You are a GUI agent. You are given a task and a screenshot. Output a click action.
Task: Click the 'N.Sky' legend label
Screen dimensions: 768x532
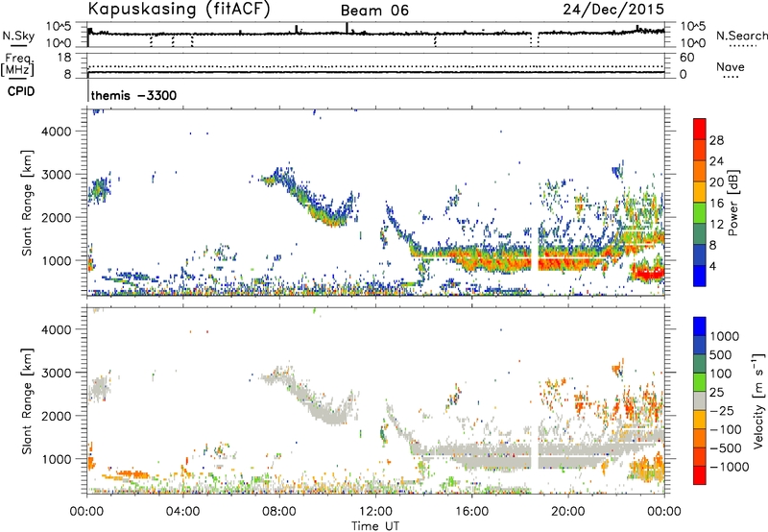(18, 36)
